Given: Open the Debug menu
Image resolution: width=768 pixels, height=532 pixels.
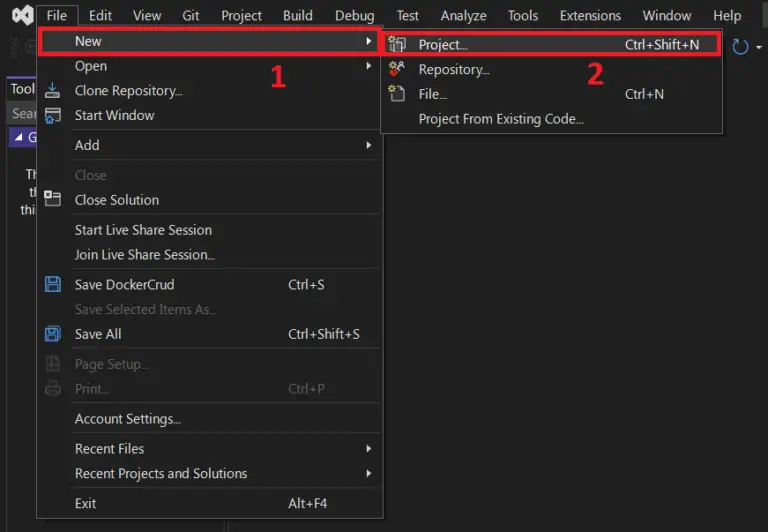Looking at the screenshot, I should tap(354, 16).
